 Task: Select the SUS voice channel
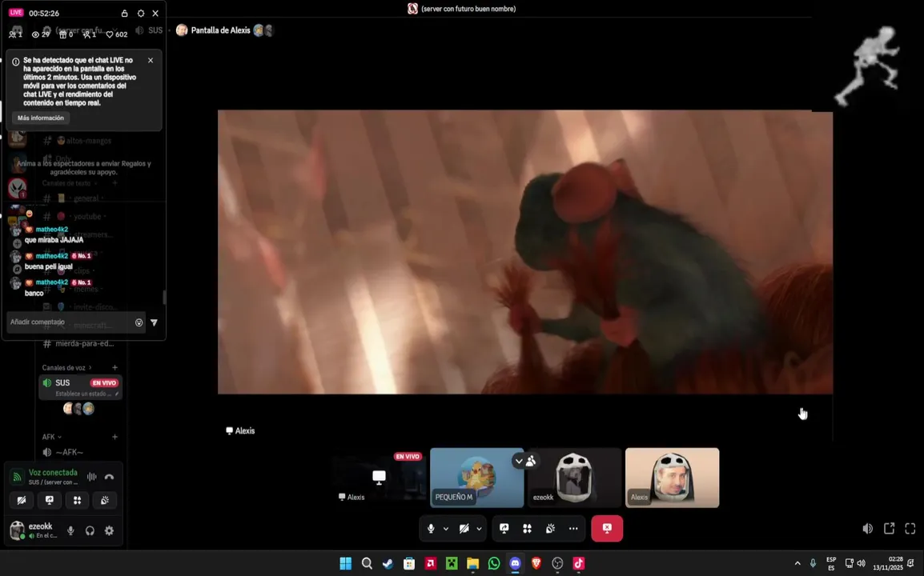point(80,387)
